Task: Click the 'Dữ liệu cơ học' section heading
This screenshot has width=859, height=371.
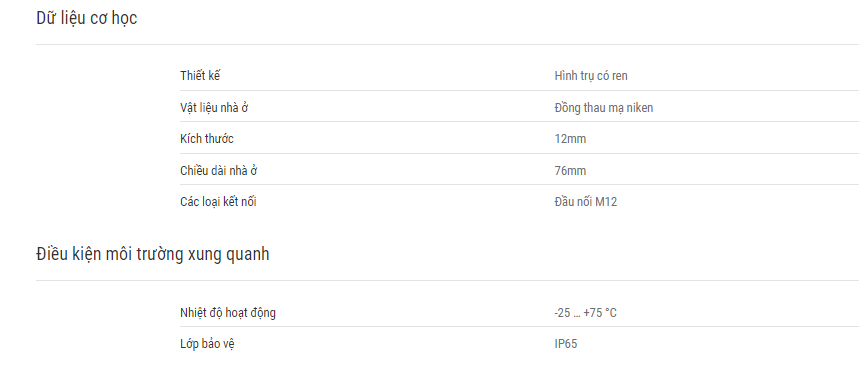Action: [x=87, y=19]
